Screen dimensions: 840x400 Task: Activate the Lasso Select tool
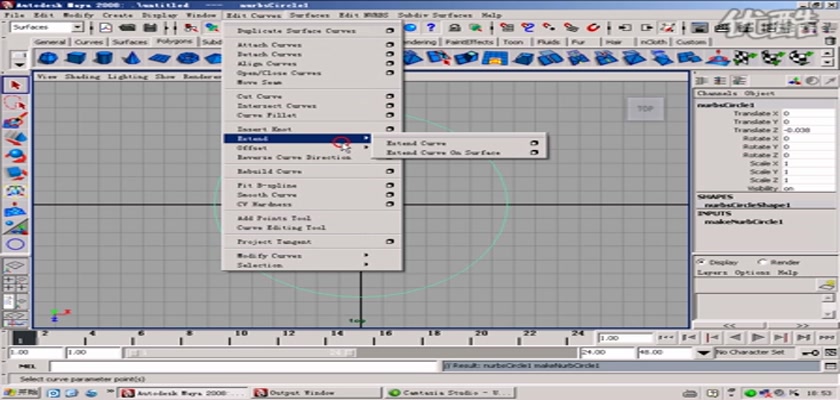pos(16,103)
